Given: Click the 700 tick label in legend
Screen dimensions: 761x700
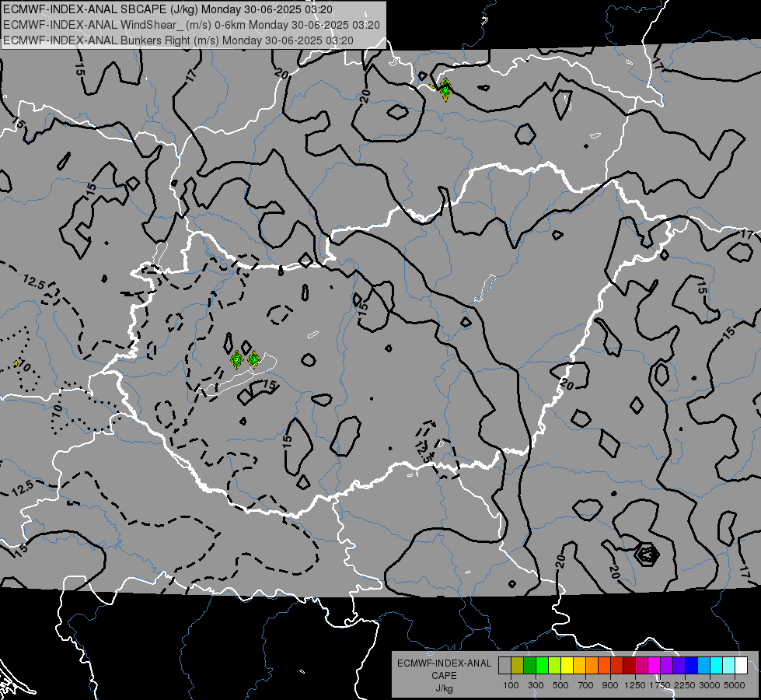Looking at the screenshot, I should [585, 685].
